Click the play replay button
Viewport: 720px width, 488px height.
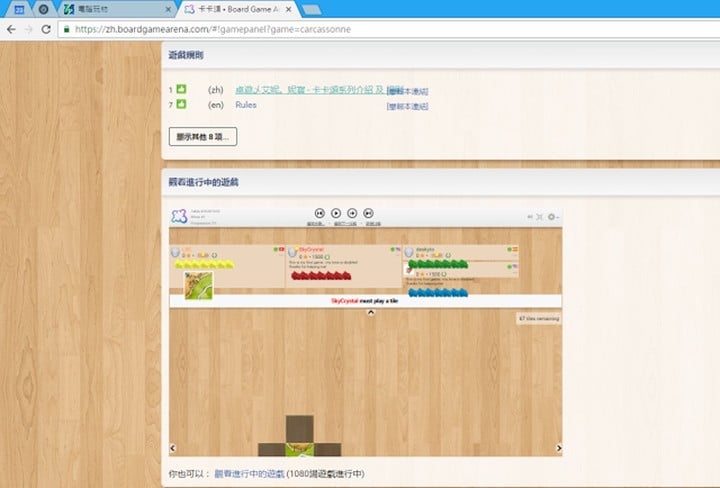coord(336,213)
